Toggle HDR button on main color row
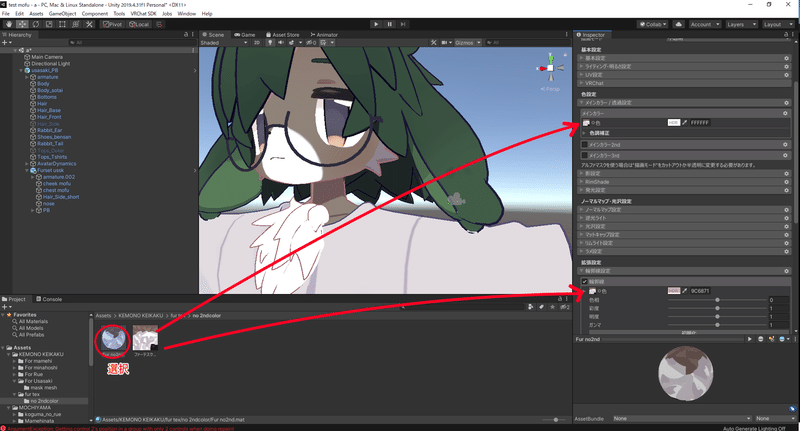The width and height of the screenshot is (800, 431). point(673,122)
